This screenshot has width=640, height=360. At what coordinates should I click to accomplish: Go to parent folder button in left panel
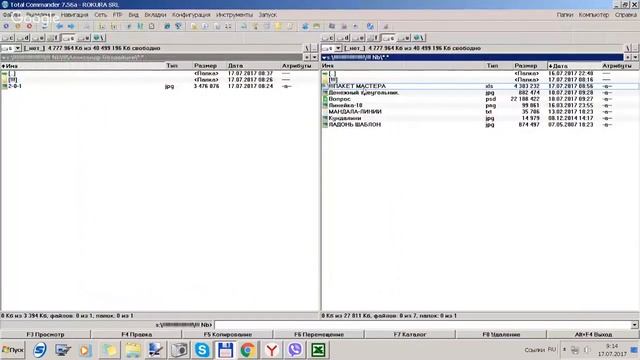click(314, 48)
